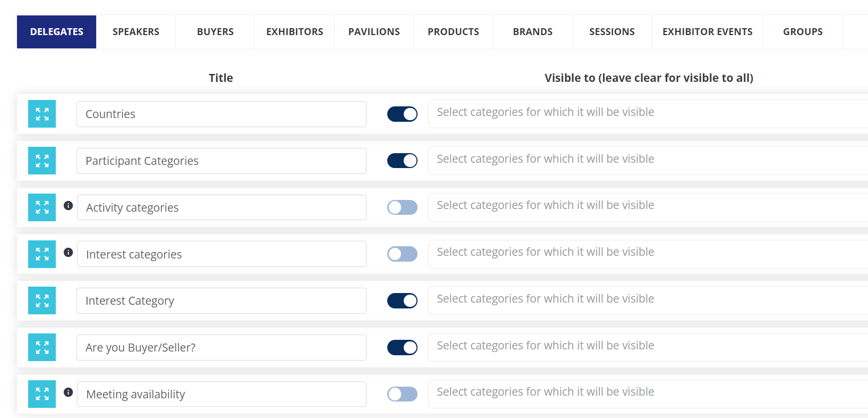The width and height of the screenshot is (868, 418).
Task: Switch to the Speakers tab
Action: 136,32
